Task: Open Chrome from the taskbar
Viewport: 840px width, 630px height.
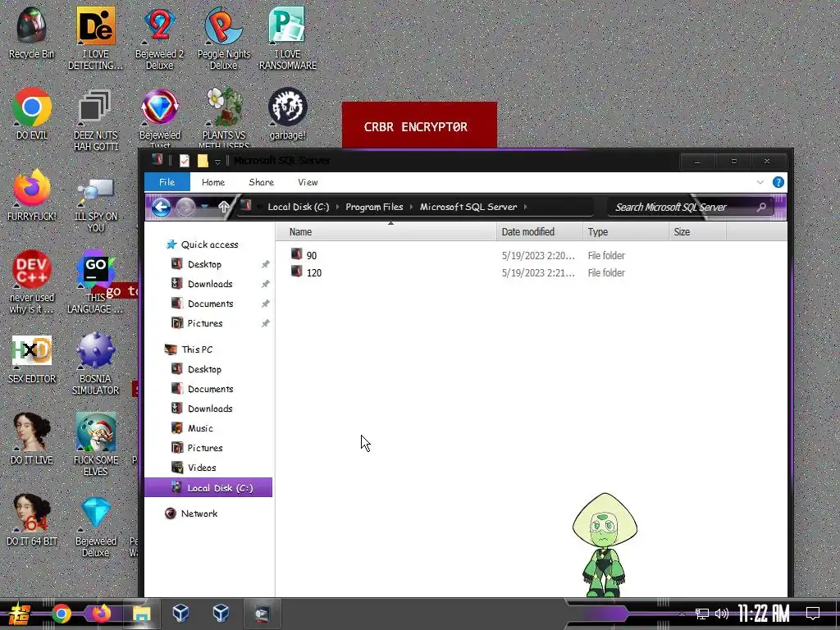Action: pyautogui.click(x=61, y=614)
